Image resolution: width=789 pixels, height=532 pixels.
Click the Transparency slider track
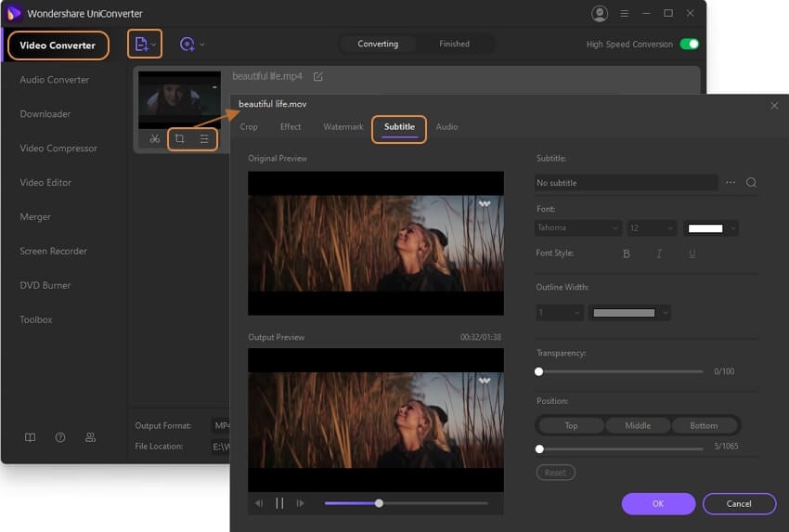(620, 371)
